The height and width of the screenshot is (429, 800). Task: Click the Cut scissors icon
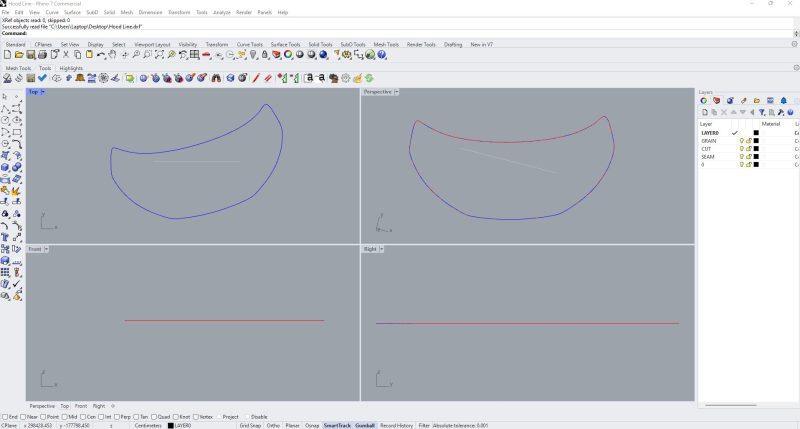click(x=66, y=55)
